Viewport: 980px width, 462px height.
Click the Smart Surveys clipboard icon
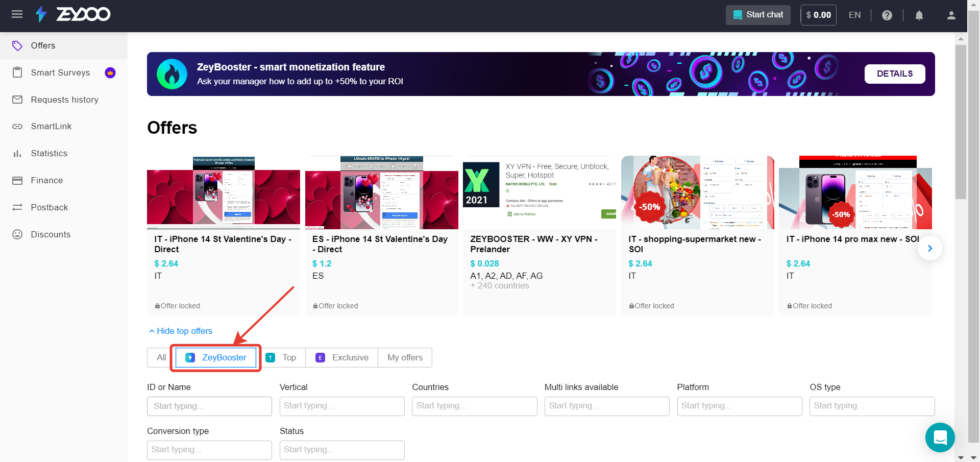[17, 72]
